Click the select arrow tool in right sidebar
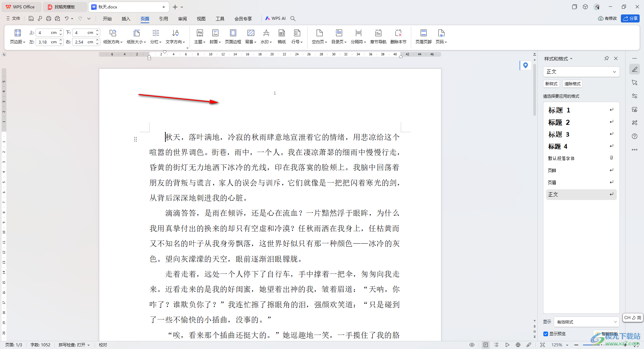 [x=635, y=83]
